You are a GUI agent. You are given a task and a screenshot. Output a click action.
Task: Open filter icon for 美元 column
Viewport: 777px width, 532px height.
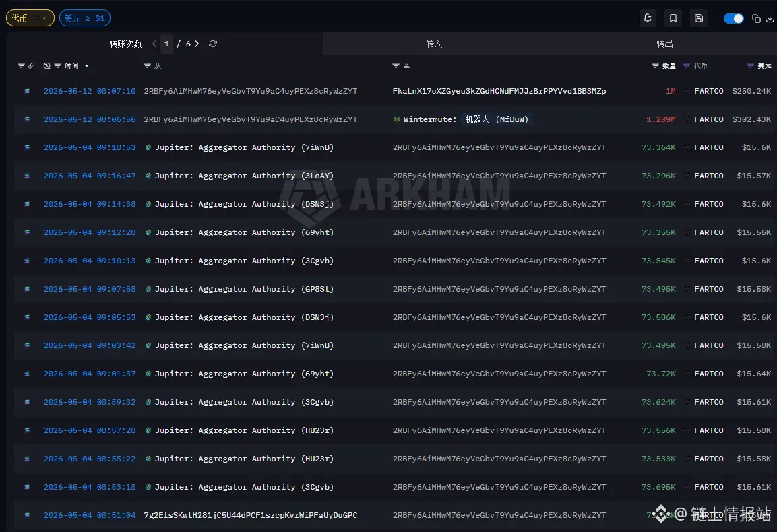click(750, 65)
